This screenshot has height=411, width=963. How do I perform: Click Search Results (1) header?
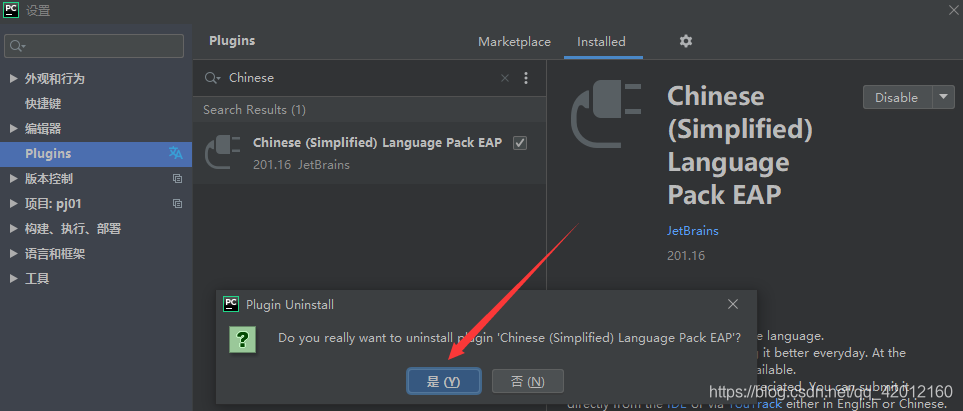pyautogui.click(x=254, y=109)
